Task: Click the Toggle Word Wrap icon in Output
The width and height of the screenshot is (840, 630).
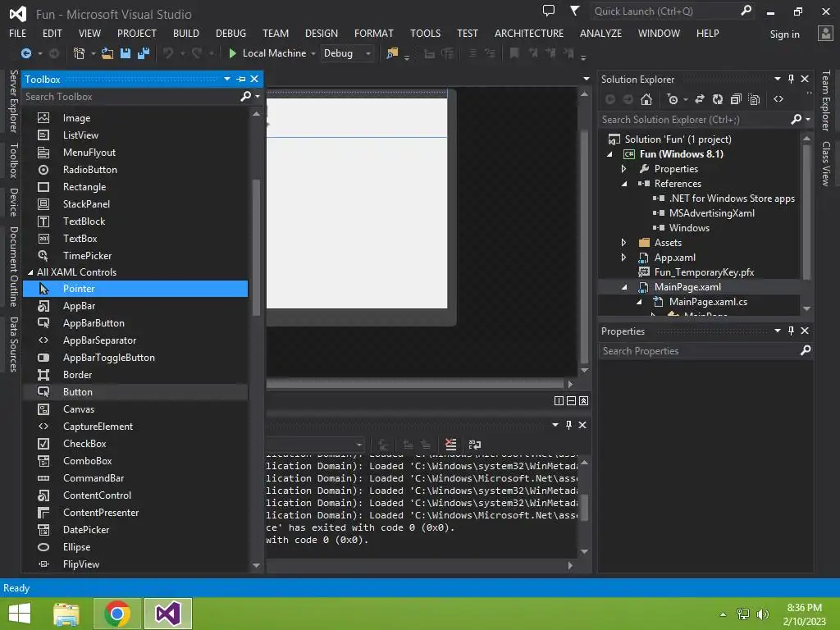Action: pyautogui.click(x=475, y=444)
